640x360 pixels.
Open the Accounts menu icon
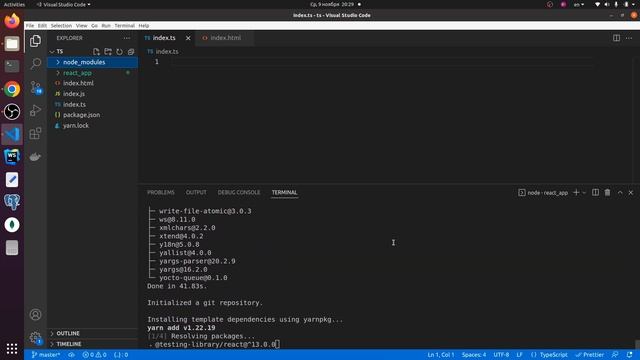[36, 315]
